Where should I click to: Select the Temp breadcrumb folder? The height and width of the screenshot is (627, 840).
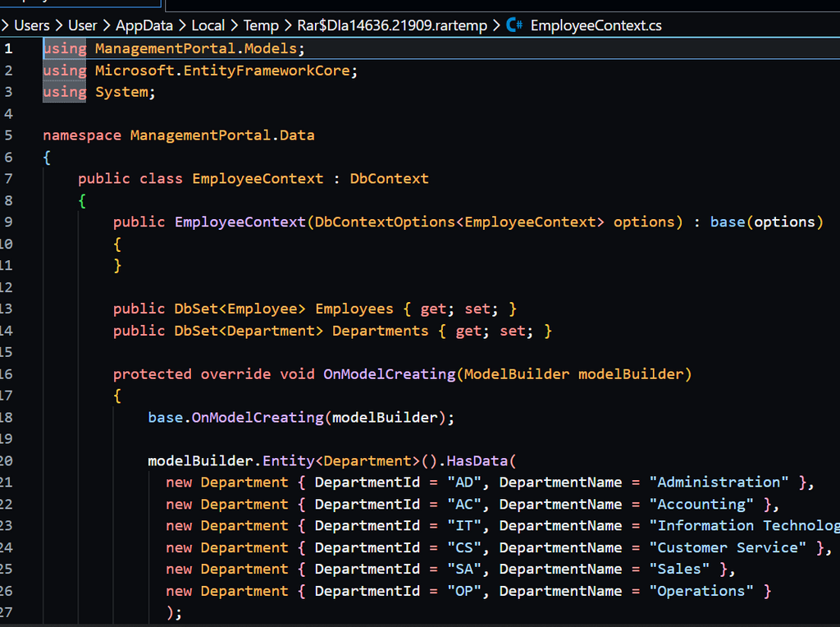tap(260, 25)
